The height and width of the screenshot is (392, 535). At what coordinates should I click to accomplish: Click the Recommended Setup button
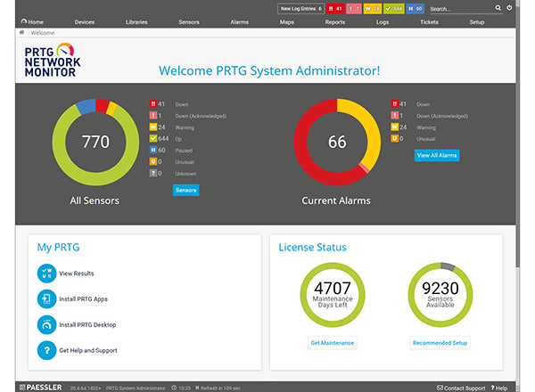pyautogui.click(x=440, y=343)
